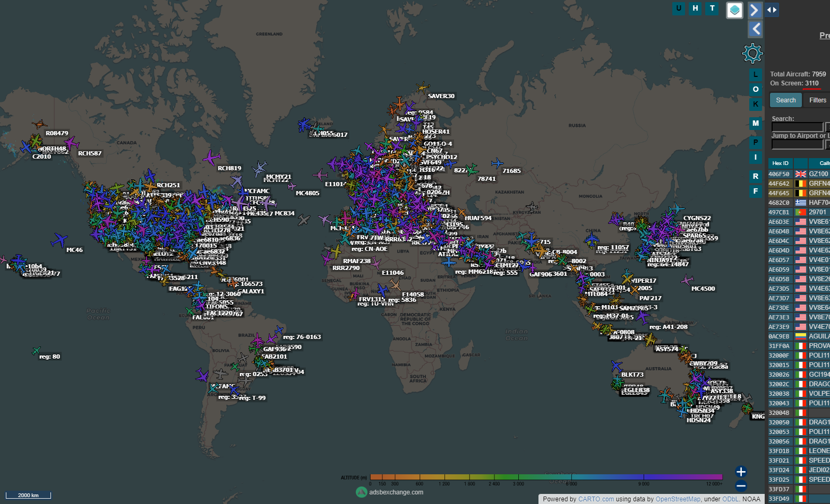
Task: Select aircraft row 406F50
Action: (799, 174)
